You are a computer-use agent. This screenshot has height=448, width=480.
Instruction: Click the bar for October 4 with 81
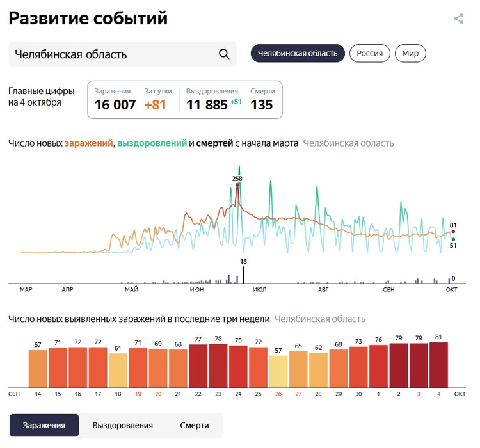(x=438, y=365)
